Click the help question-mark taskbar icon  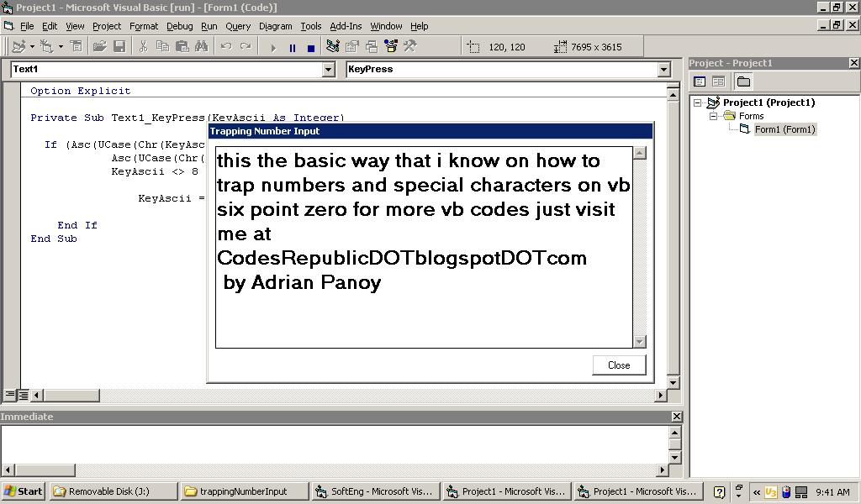pyautogui.click(x=720, y=492)
